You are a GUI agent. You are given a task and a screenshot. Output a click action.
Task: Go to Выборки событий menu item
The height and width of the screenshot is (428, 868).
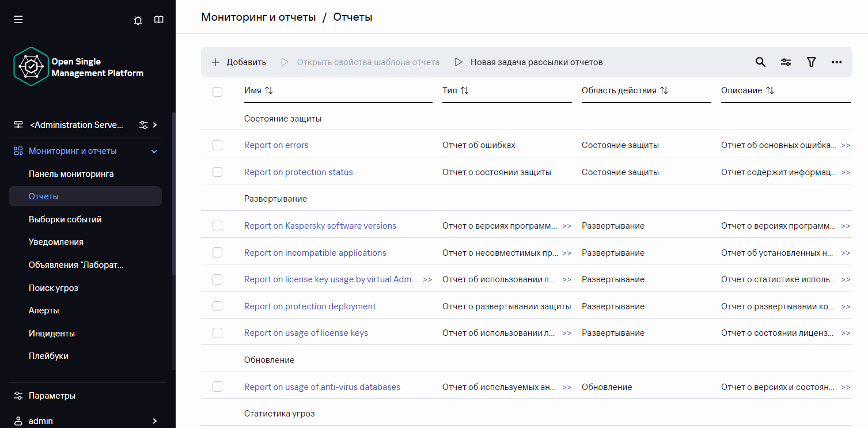(65, 219)
